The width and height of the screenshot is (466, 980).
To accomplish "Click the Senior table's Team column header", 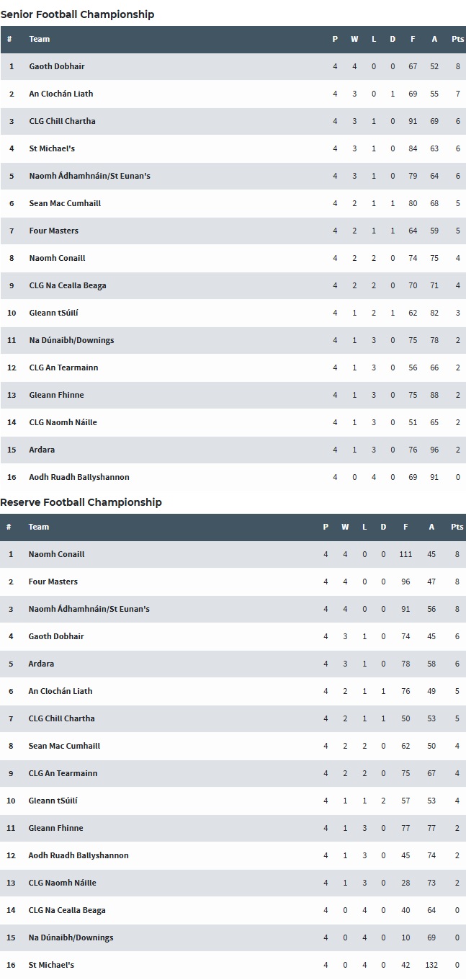I will click(x=40, y=39).
